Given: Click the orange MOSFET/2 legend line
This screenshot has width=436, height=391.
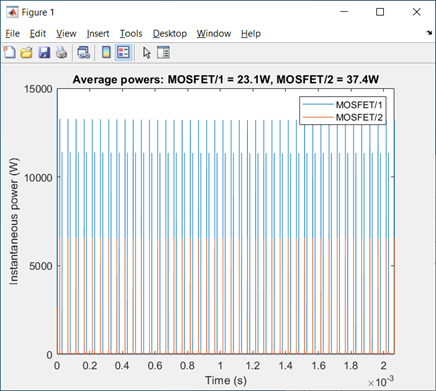Looking at the screenshot, I should [x=318, y=117].
